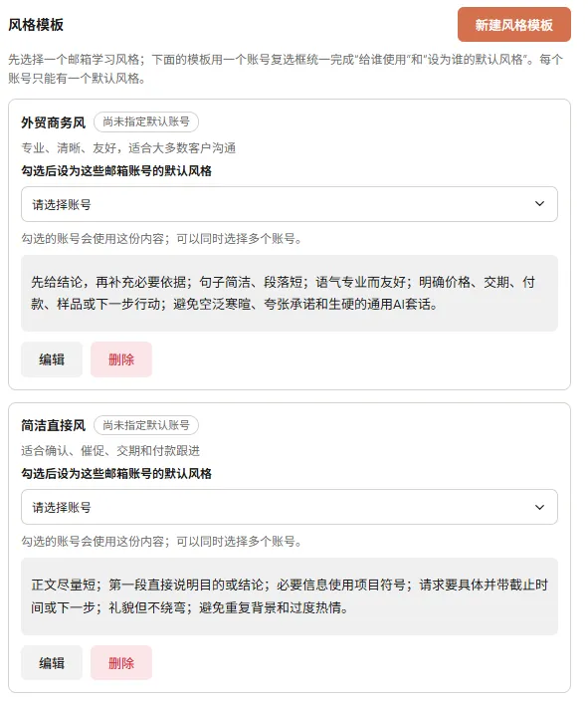588x705 pixels.
Task: Delete the 简洁直接风 template
Action: point(121,663)
